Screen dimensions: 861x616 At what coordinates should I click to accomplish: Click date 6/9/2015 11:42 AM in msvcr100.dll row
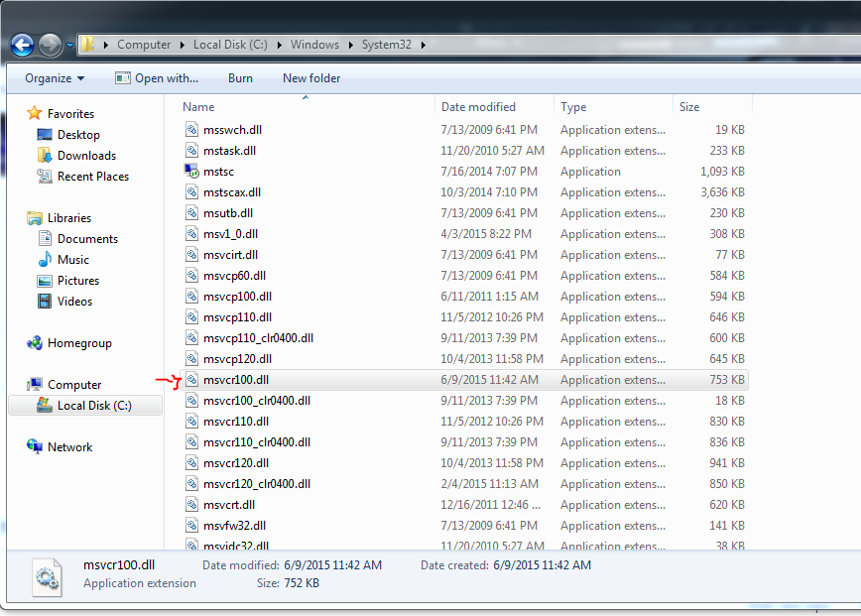(489, 380)
